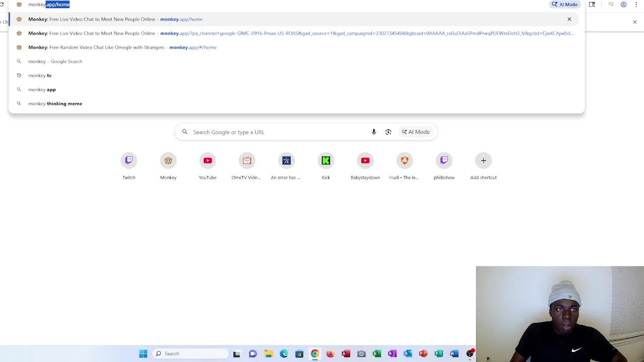644x362 pixels.
Task: Click AI Mode in the search box
Action: 416,132
